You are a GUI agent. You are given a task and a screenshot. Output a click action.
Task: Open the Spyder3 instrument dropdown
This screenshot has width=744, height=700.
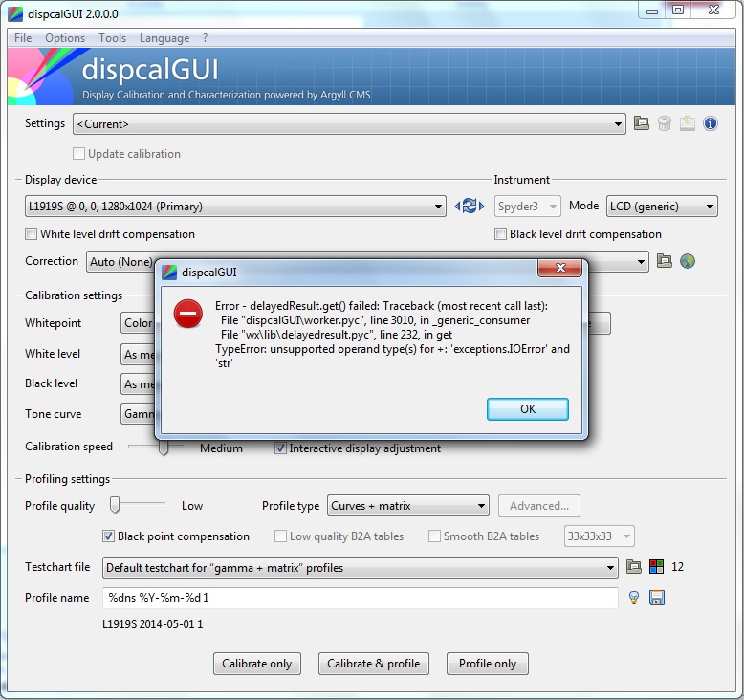(527, 206)
